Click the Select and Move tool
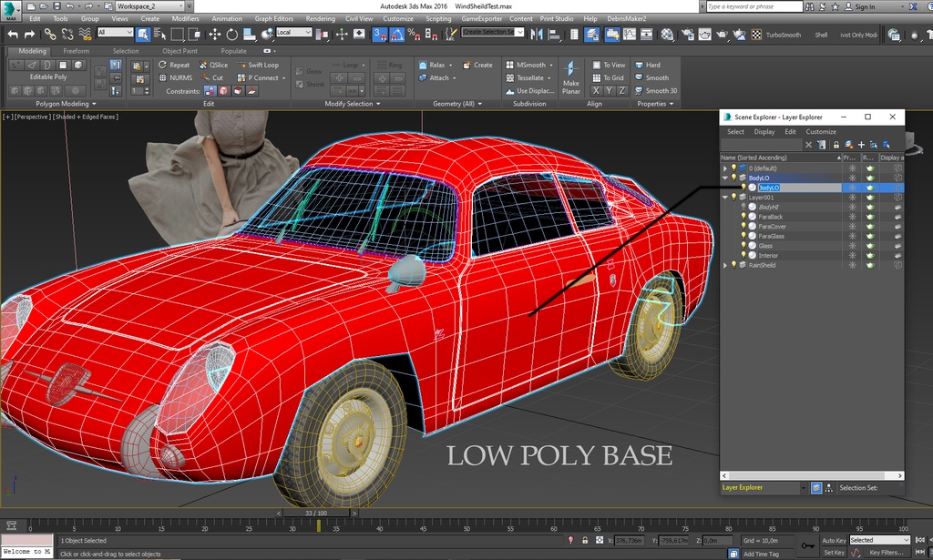This screenshot has height=560, width=933. 215,35
